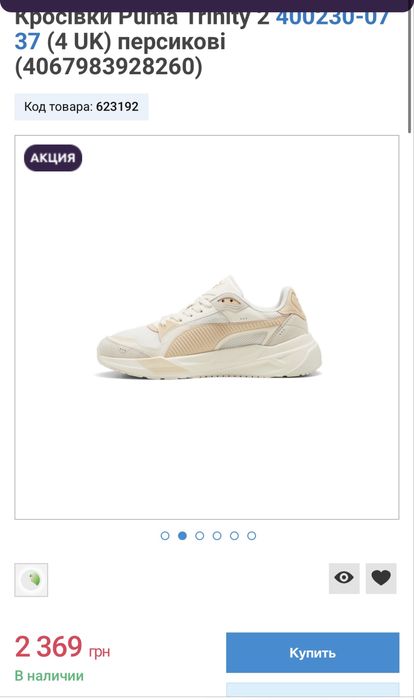Click the АКЦИЯ promo badge
Image resolution: width=414 pixels, height=700 pixels.
pos(53,158)
